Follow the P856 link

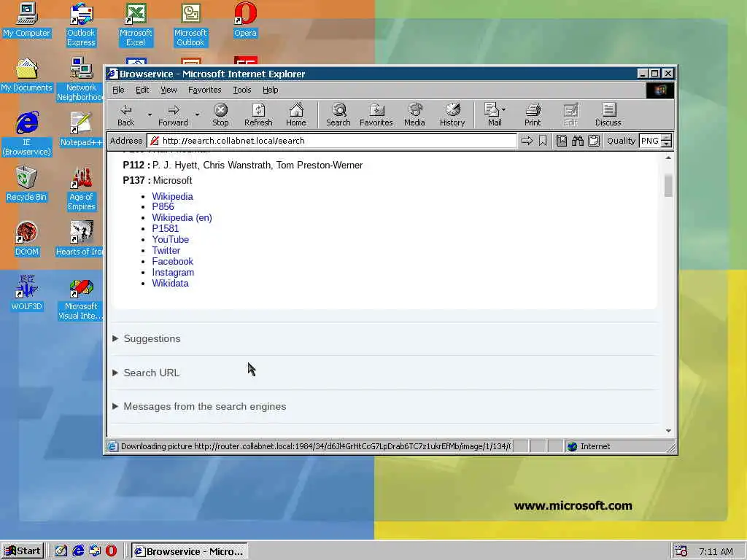coord(163,206)
